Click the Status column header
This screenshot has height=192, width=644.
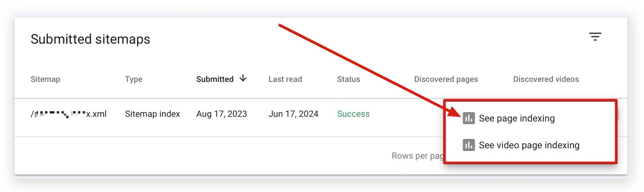(x=349, y=79)
